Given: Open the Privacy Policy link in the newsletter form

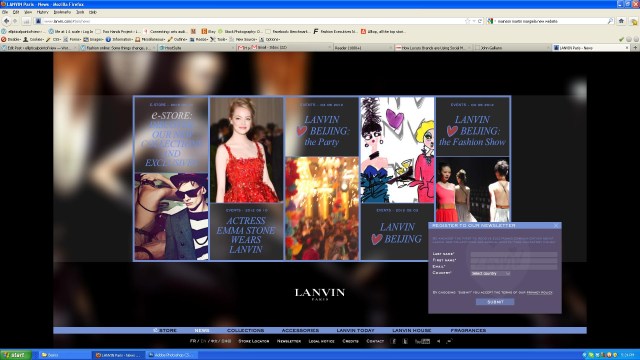Looking at the screenshot, I should (x=539, y=293).
